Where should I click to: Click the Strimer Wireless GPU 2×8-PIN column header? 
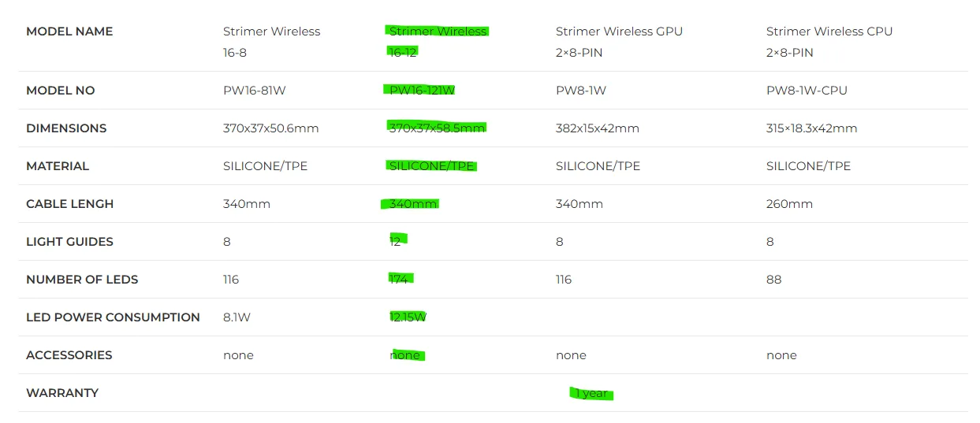(x=619, y=42)
